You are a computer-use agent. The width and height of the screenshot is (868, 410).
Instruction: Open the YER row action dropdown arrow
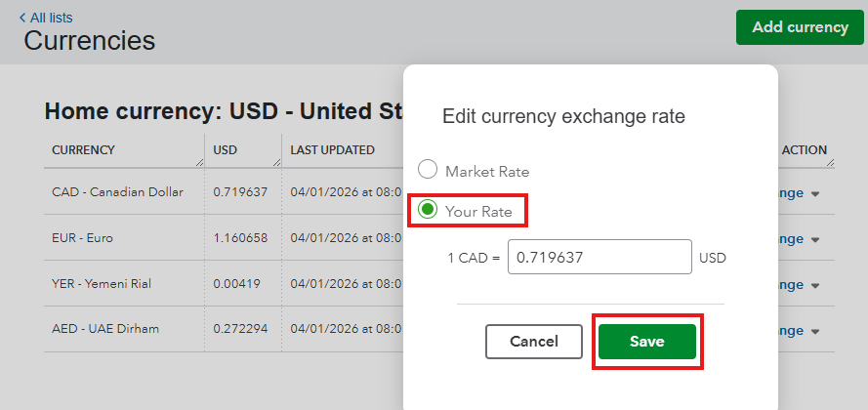click(815, 284)
